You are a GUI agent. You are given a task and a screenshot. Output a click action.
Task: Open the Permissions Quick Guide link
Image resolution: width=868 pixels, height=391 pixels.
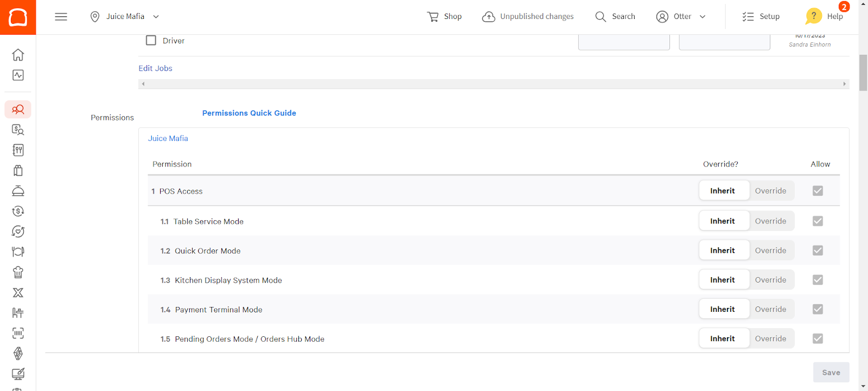click(249, 113)
